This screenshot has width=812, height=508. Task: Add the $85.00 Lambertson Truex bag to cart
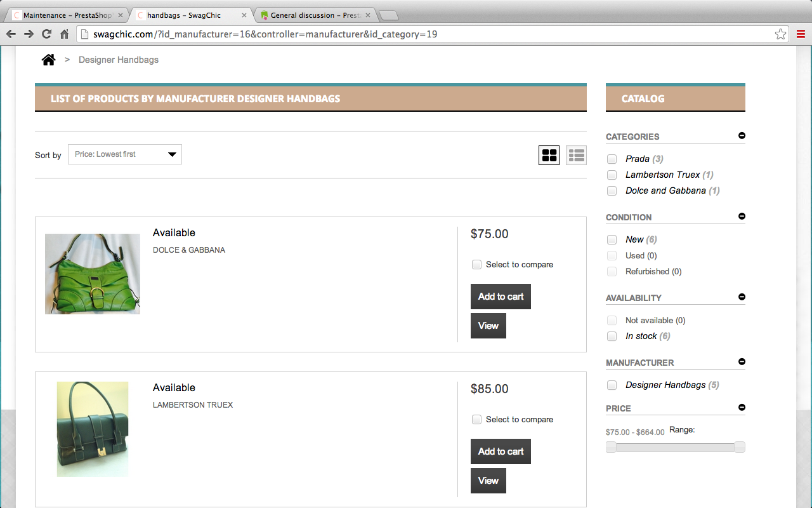tap(501, 451)
